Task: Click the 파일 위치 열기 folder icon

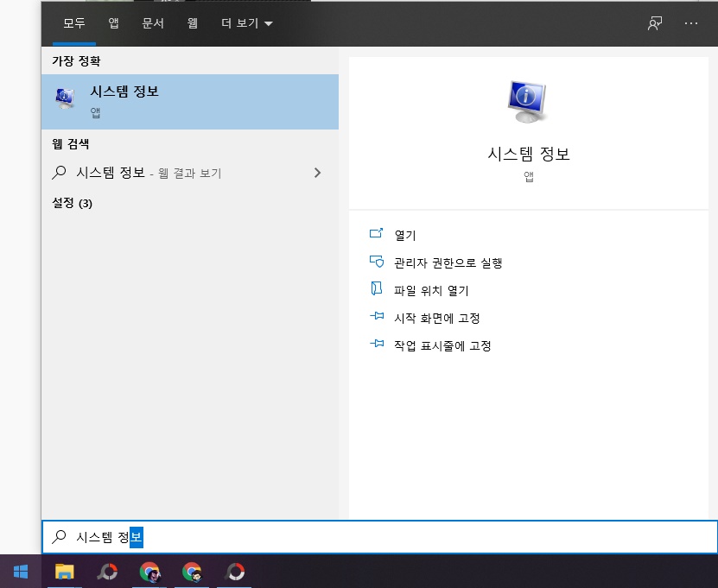Action: click(x=377, y=288)
